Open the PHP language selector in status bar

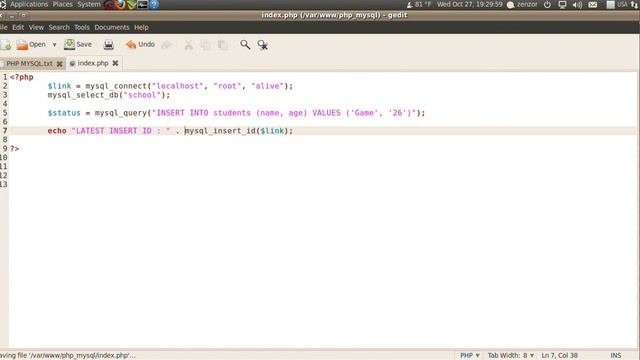pos(470,356)
